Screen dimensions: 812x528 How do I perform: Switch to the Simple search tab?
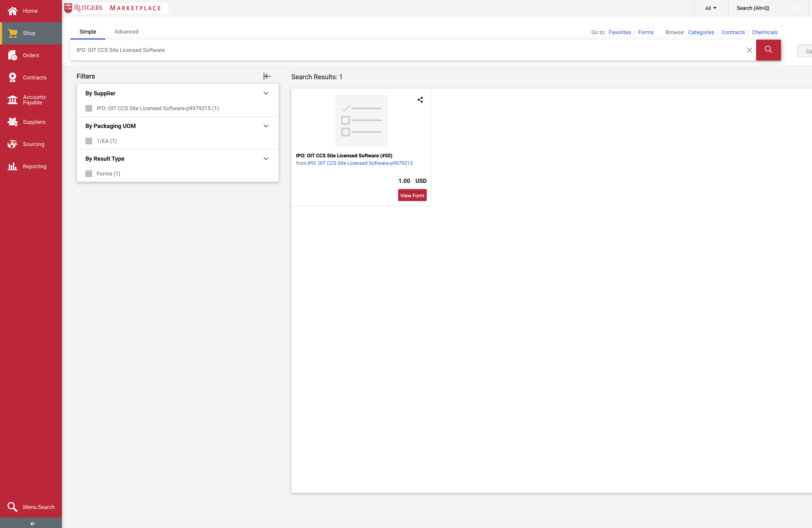click(88, 32)
